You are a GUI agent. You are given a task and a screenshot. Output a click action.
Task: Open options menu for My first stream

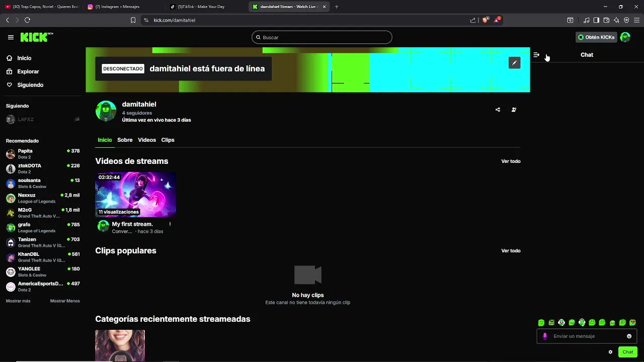click(170, 224)
